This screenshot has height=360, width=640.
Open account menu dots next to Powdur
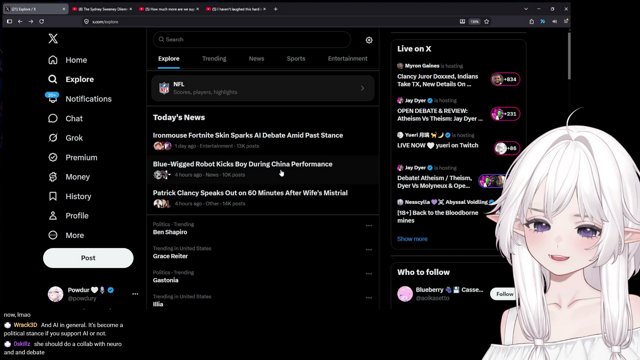[135, 294]
